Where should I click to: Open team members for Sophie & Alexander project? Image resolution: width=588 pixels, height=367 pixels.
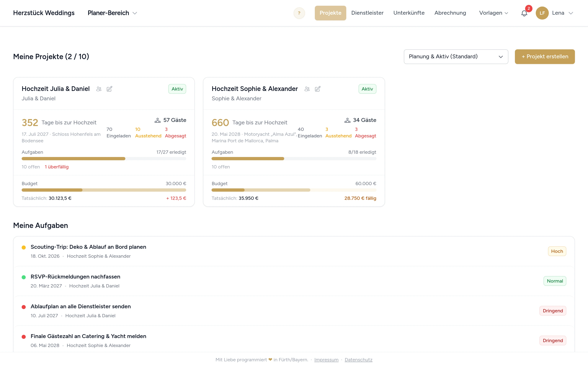[x=307, y=89]
